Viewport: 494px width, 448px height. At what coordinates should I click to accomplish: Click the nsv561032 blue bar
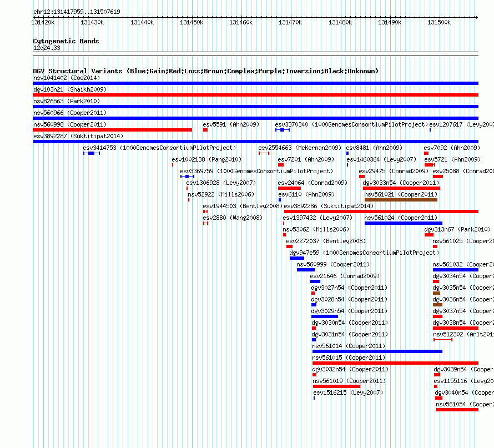(456, 270)
